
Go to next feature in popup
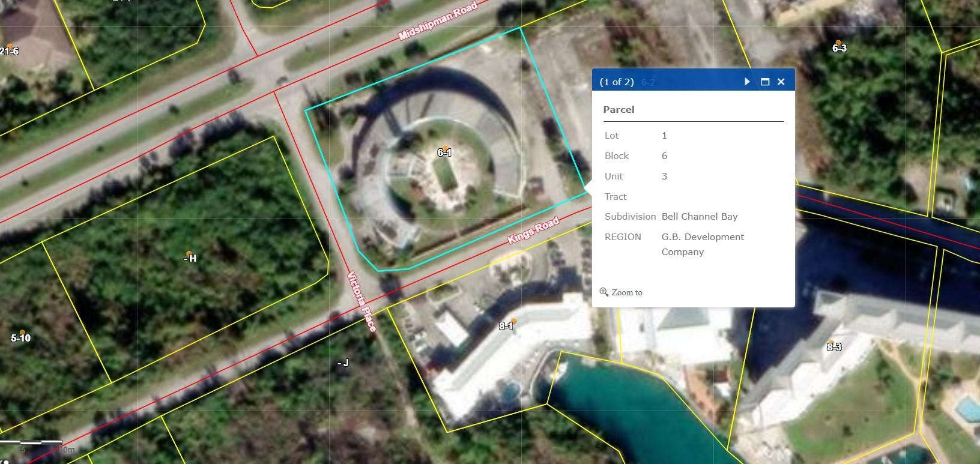747,82
